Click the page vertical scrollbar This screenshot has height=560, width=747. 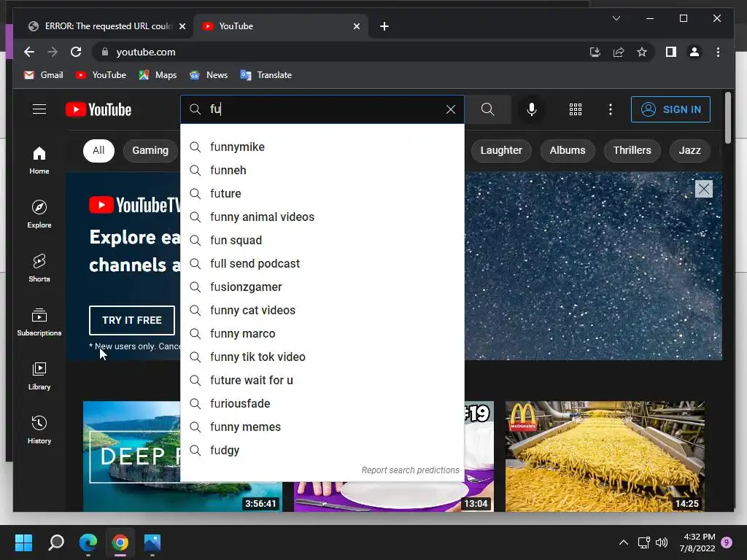(x=727, y=118)
